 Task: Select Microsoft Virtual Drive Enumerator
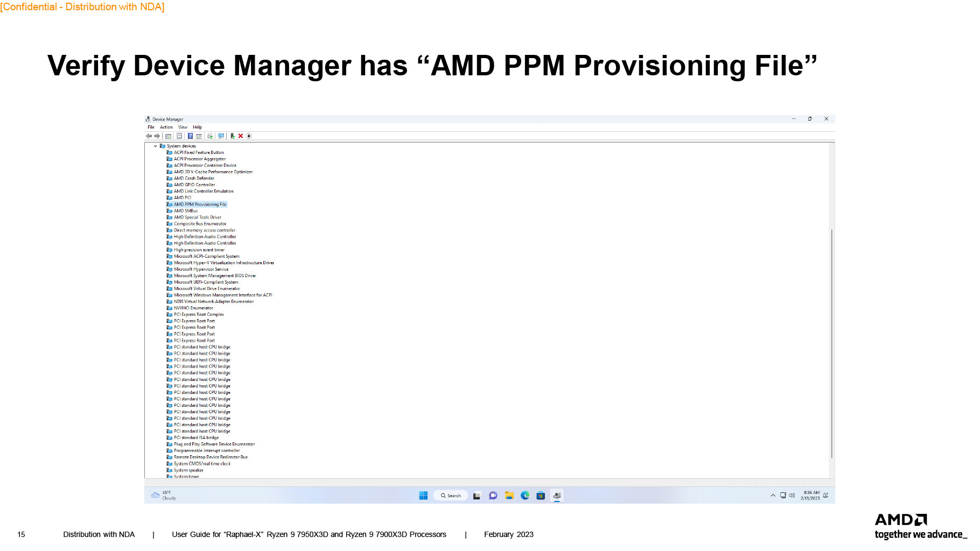tap(207, 289)
